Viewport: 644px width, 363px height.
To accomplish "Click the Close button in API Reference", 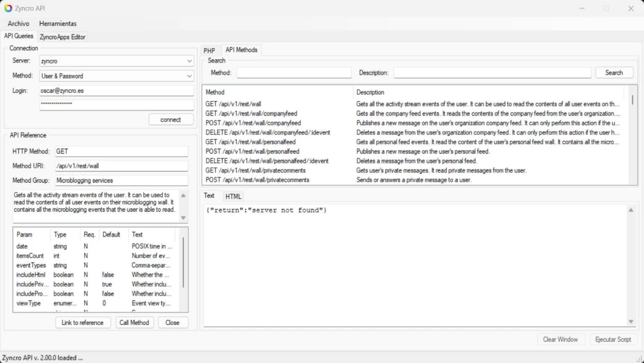I will click(172, 323).
